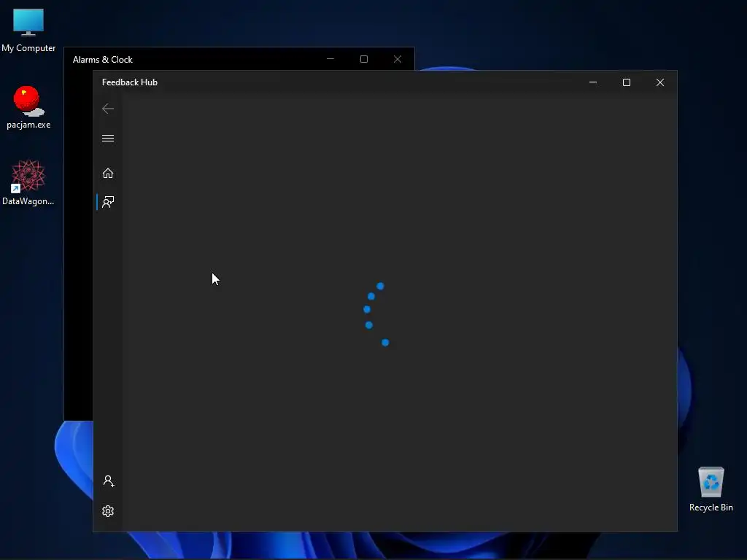
Task: Close the Feedback Hub window
Action: tap(660, 82)
